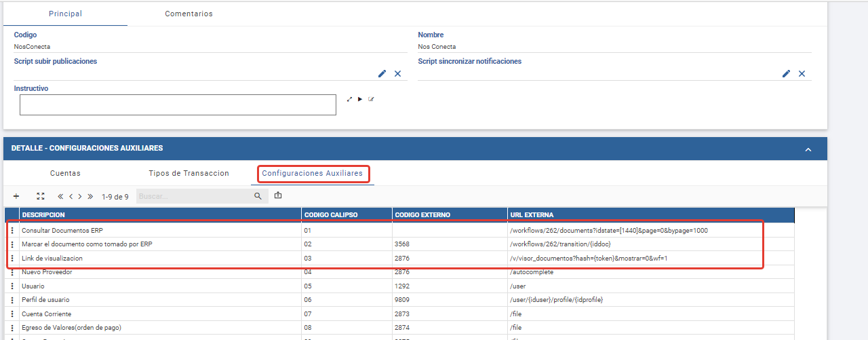Viewport: 868px width, 340px height.
Task: Click external code 1292
Action: [402, 286]
